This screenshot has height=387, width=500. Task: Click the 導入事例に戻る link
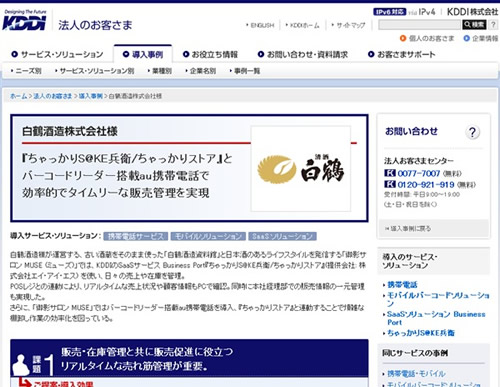pyautogui.click(x=408, y=229)
